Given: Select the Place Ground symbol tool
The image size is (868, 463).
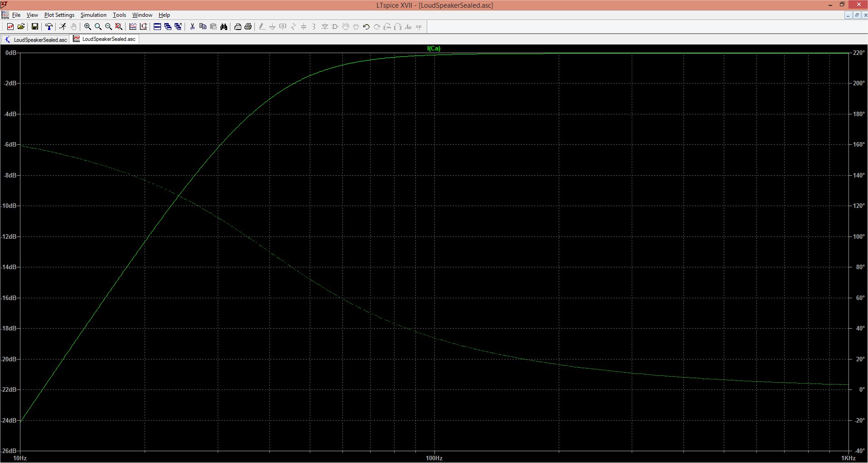Looking at the screenshot, I should [273, 27].
